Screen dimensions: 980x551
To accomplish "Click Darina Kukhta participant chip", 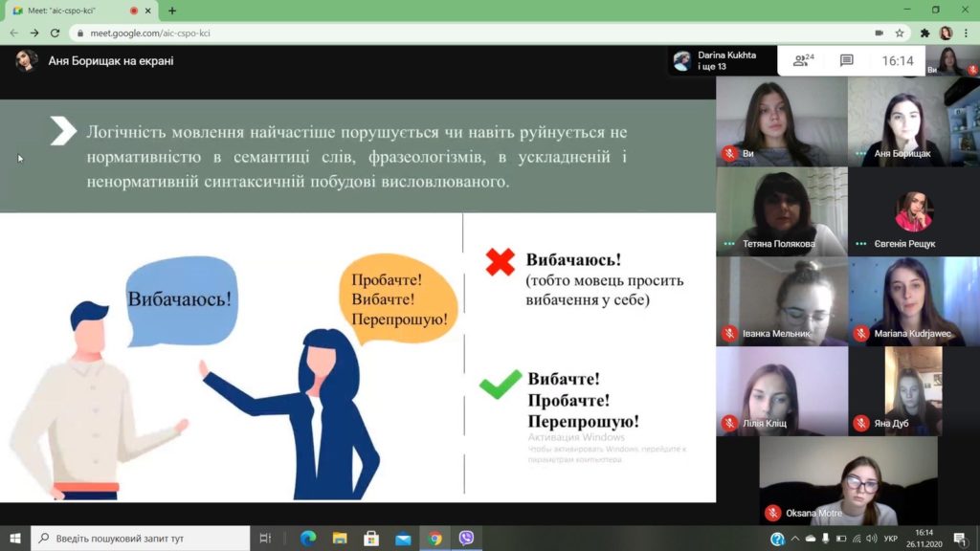I will [722, 60].
